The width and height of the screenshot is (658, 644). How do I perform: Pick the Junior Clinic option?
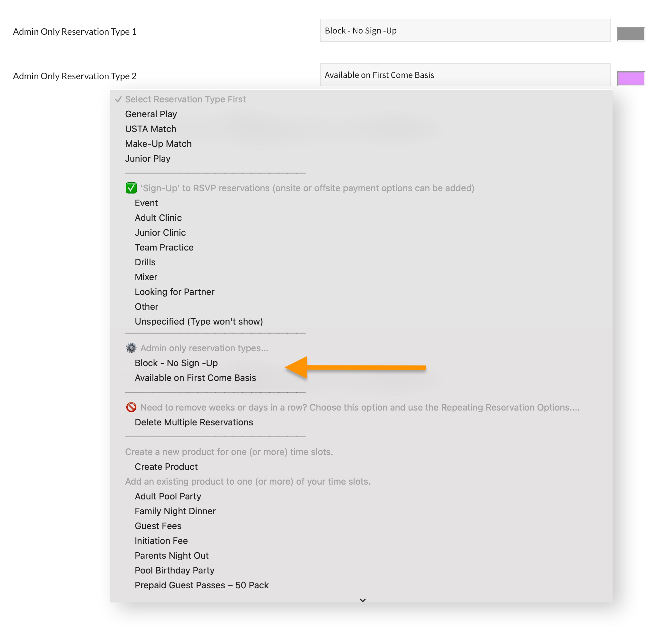coord(160,232)
